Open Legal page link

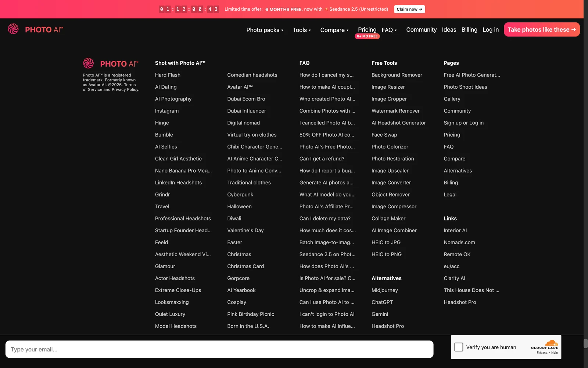pyautogui.click(x=450, y=195)
